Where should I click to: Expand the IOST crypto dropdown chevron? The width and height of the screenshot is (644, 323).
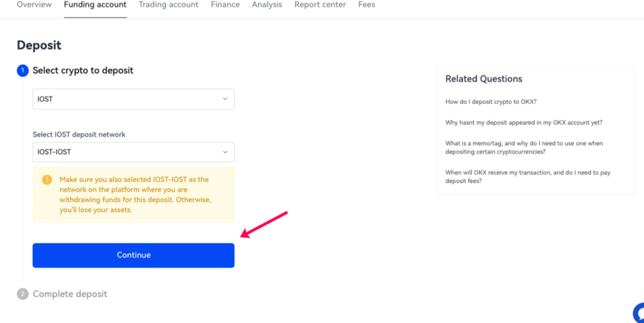(x=225, y=99)
